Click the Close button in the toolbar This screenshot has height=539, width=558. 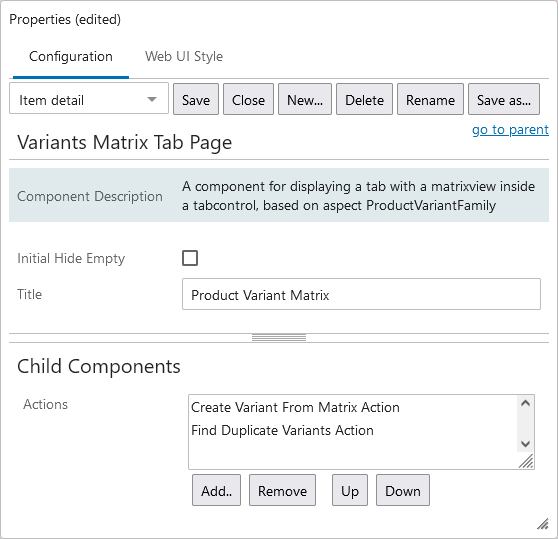[248, 99]
